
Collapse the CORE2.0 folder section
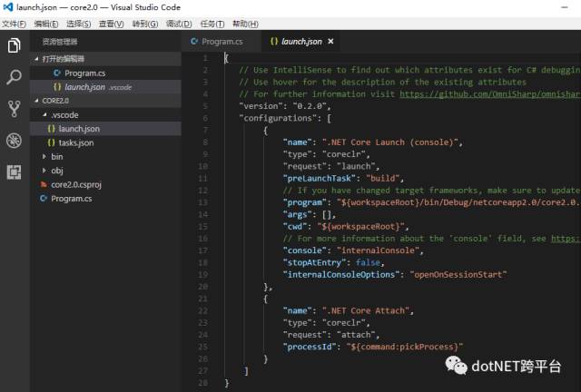pos(105,101)
